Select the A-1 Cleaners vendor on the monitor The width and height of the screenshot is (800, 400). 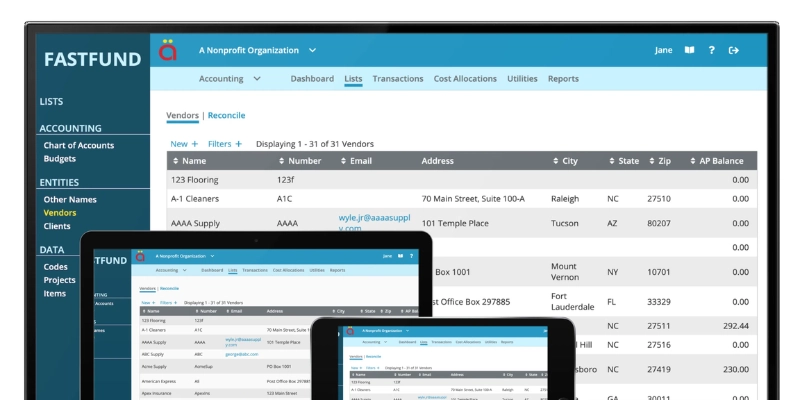(195, 199)
